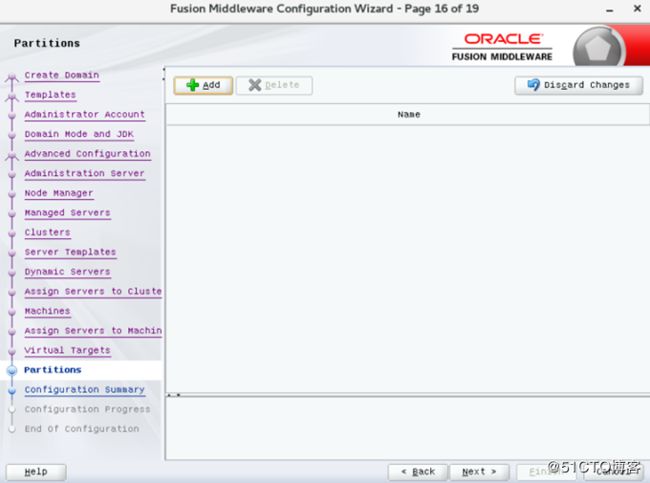Click the Discard Changes button
This screenshot has width=650, height=483.
[x=579, y=85]
